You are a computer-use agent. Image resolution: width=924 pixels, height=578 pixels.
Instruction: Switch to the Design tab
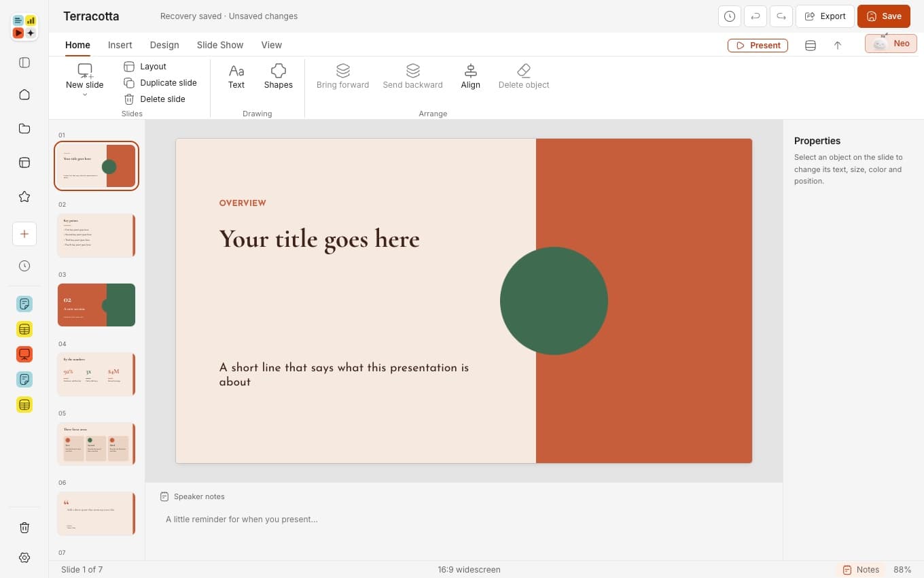[x=164, y=45]
